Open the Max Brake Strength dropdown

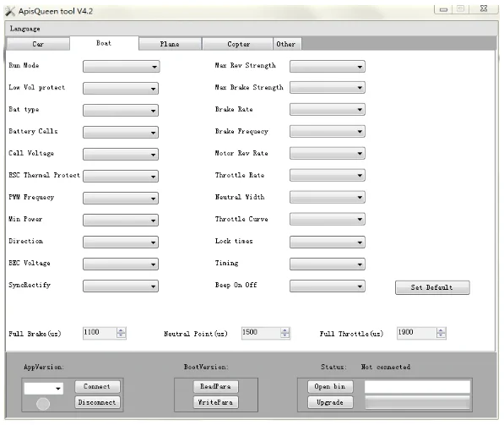[328, 88]
